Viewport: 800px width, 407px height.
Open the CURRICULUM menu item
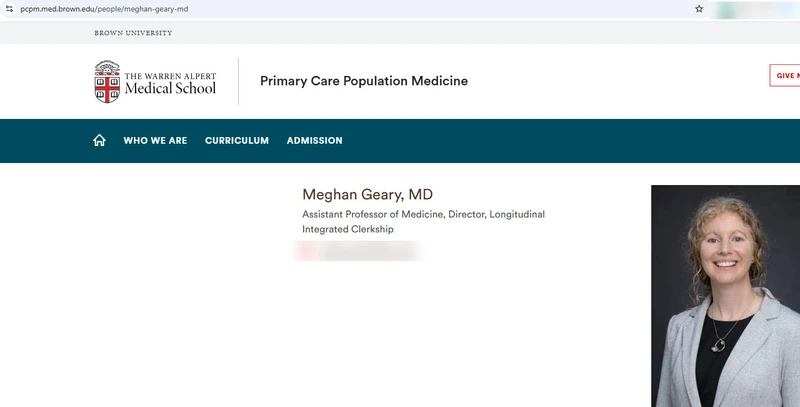[x=237, y=141]
